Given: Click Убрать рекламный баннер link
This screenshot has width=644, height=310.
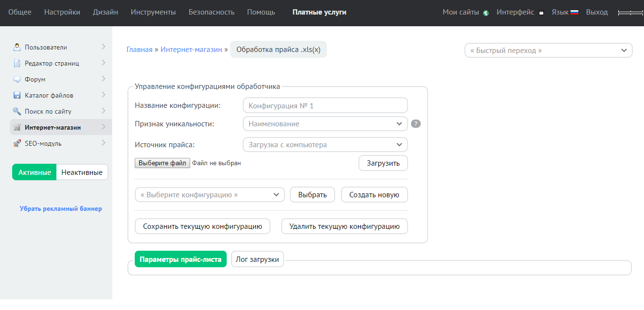Looking at the screenshot, I should tap(61, 209).
